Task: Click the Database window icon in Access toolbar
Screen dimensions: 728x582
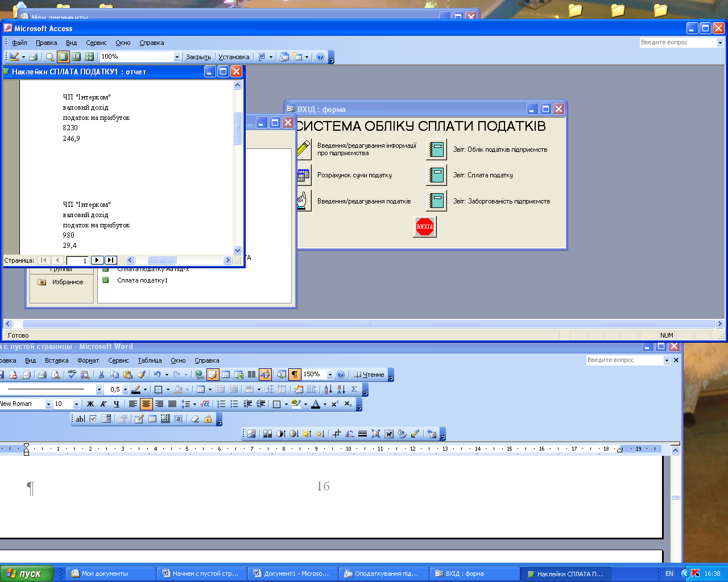Action: [284, 57]
